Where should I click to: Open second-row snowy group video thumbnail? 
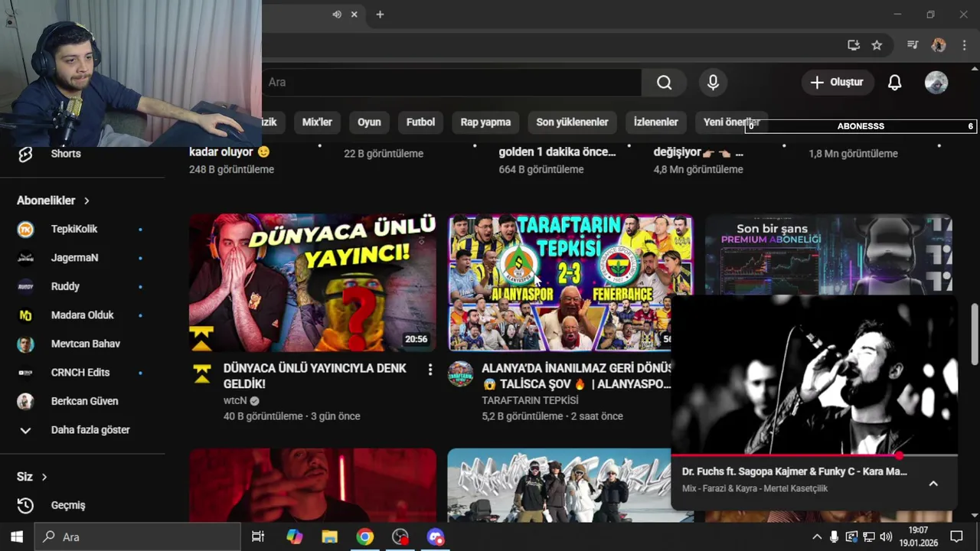point(560,484)
